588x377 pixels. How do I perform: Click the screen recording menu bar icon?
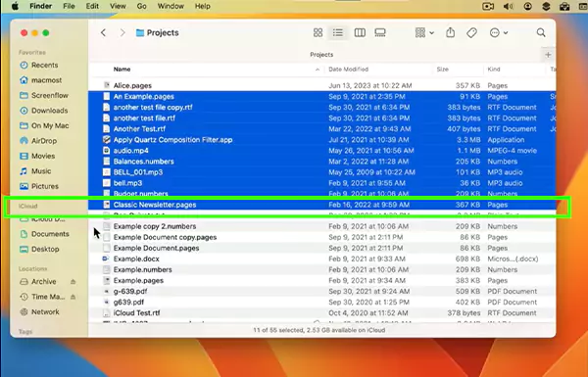point(488,7)
